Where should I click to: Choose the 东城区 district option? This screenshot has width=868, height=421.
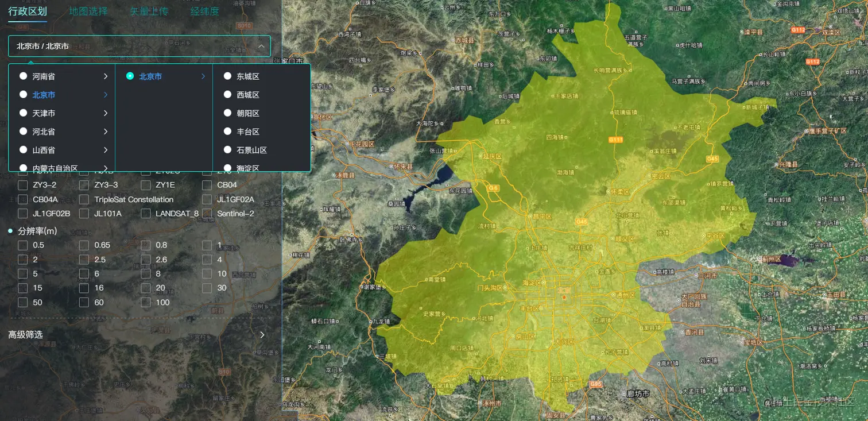228,76
